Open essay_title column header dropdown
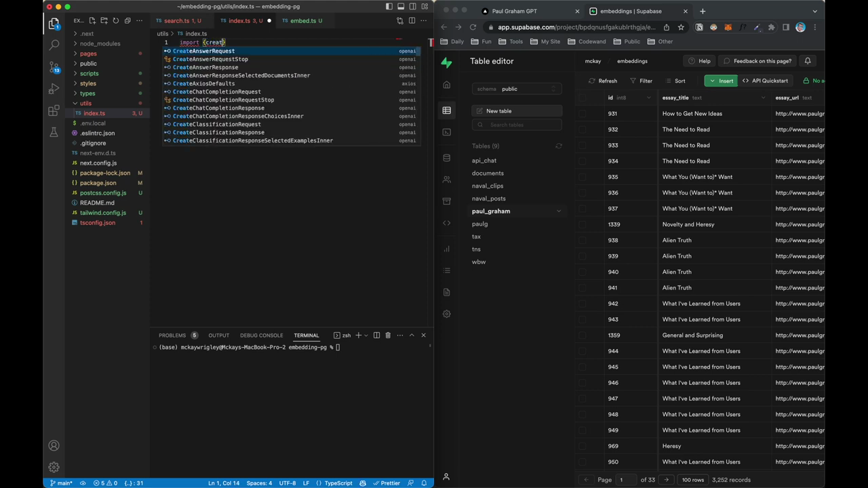Viewport: 868px width, 488px height. tap(763, 98)
